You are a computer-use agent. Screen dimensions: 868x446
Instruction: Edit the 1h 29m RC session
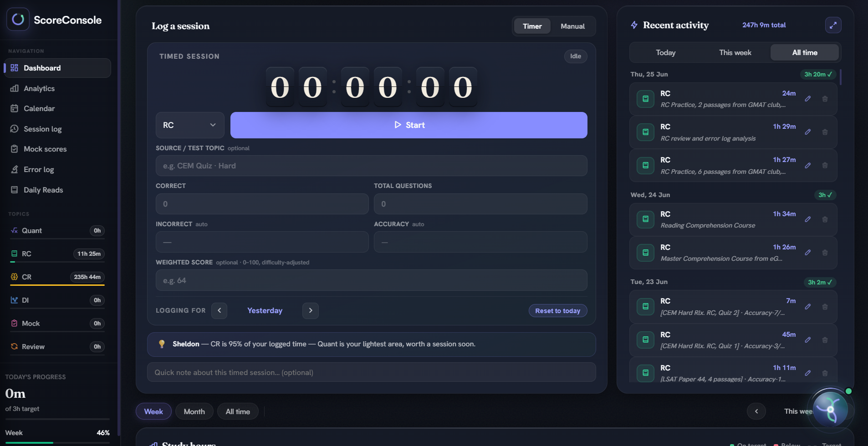click(807, 132)
